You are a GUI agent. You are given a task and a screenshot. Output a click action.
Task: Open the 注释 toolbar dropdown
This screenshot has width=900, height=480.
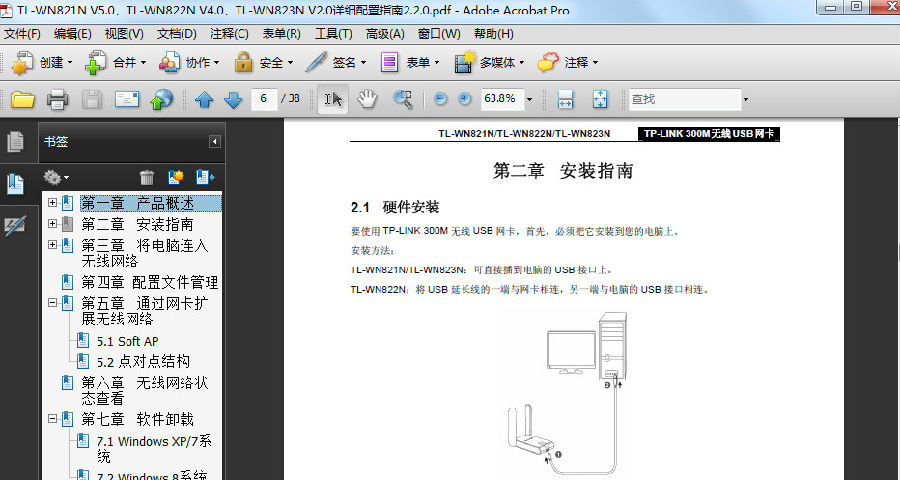click(568, 63)
